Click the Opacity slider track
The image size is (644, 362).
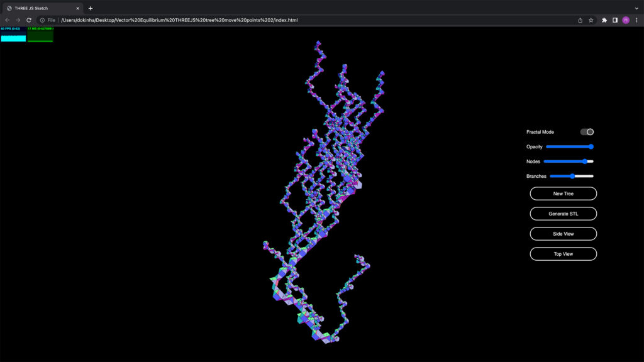[x=569, y=146]
